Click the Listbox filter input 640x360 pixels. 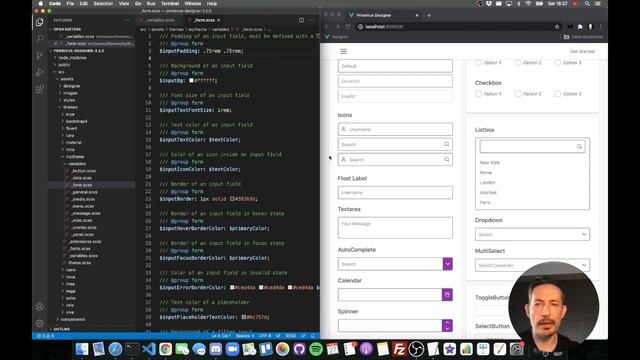(532, 147)
